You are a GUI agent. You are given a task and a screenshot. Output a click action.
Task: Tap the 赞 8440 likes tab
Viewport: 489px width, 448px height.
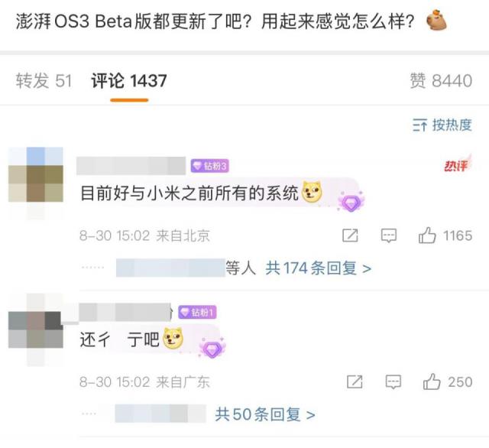tap(441, 81)
